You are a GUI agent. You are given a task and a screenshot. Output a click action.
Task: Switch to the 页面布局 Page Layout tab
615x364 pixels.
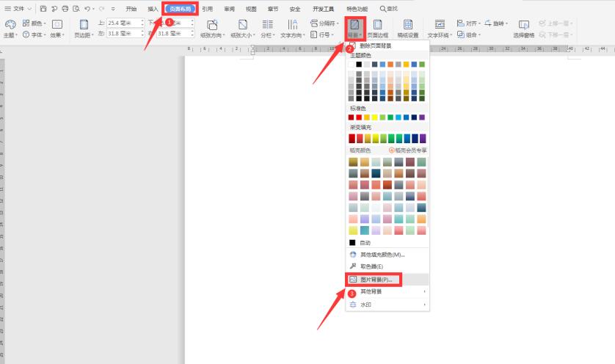(181, 9)
